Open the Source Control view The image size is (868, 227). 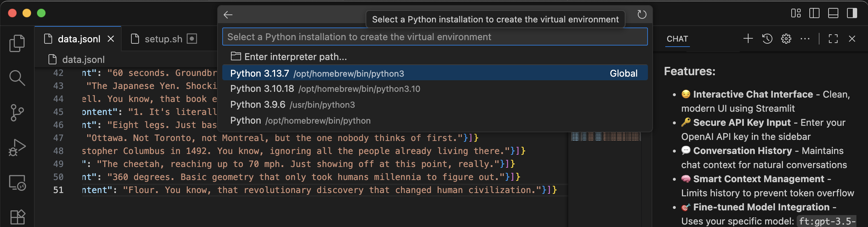[17, 112]
